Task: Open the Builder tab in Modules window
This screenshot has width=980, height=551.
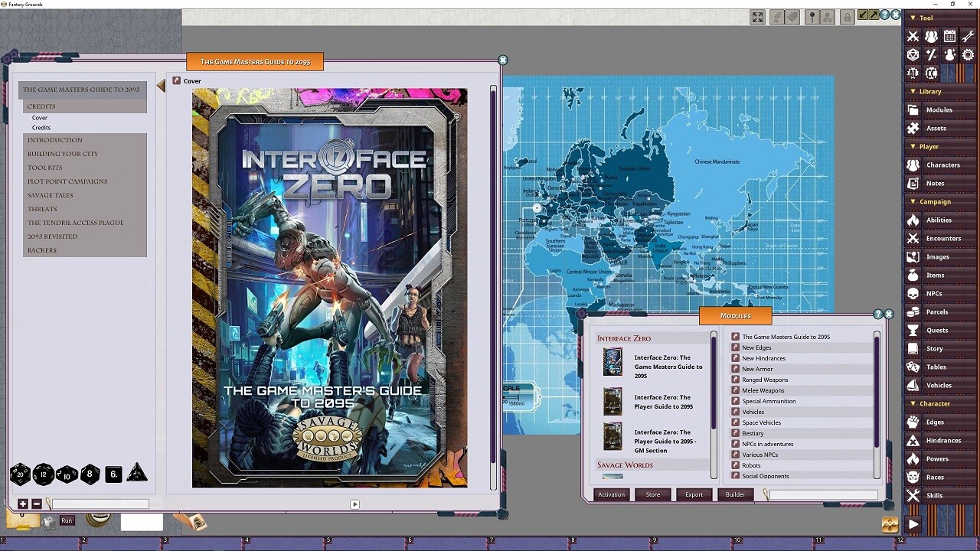Action: coord(734,494)
